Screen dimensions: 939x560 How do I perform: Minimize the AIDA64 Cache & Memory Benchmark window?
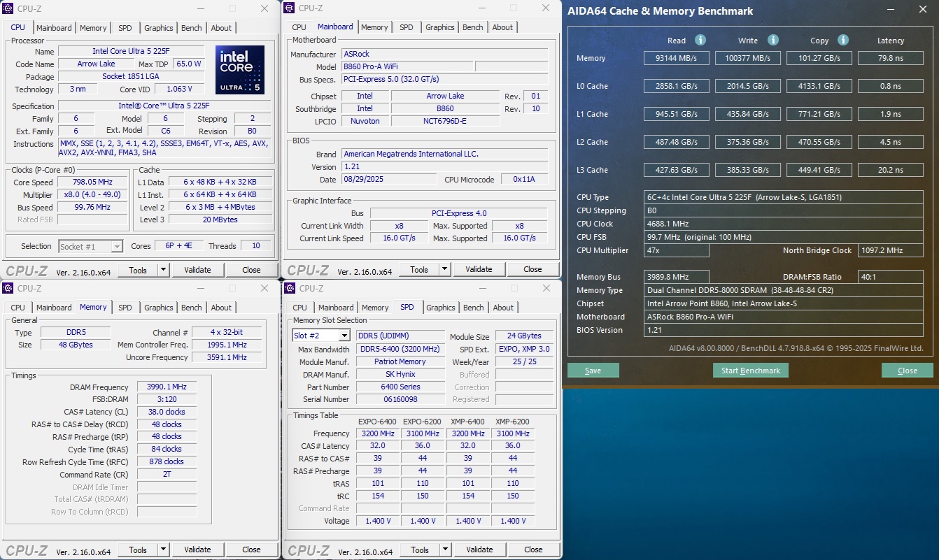[891, 10]
